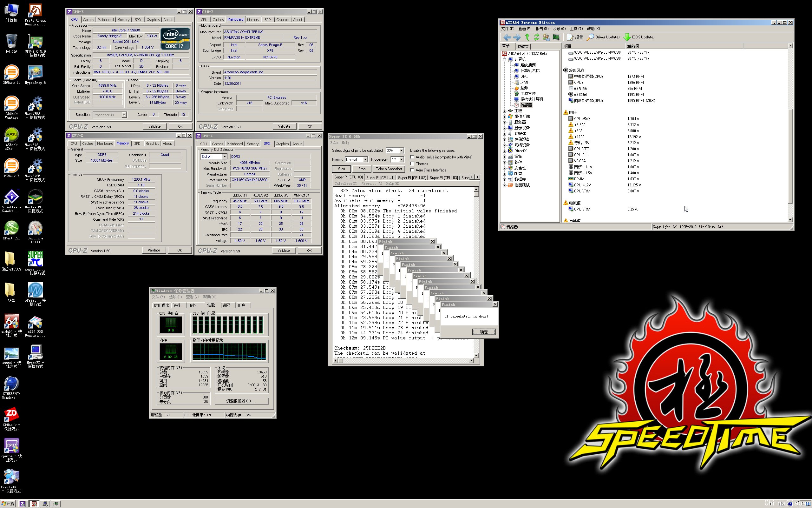This screenshot has width=812, height=508.
Task: Click the AIDA64 users icon in toolbar
Action: [x=546, y=37]
